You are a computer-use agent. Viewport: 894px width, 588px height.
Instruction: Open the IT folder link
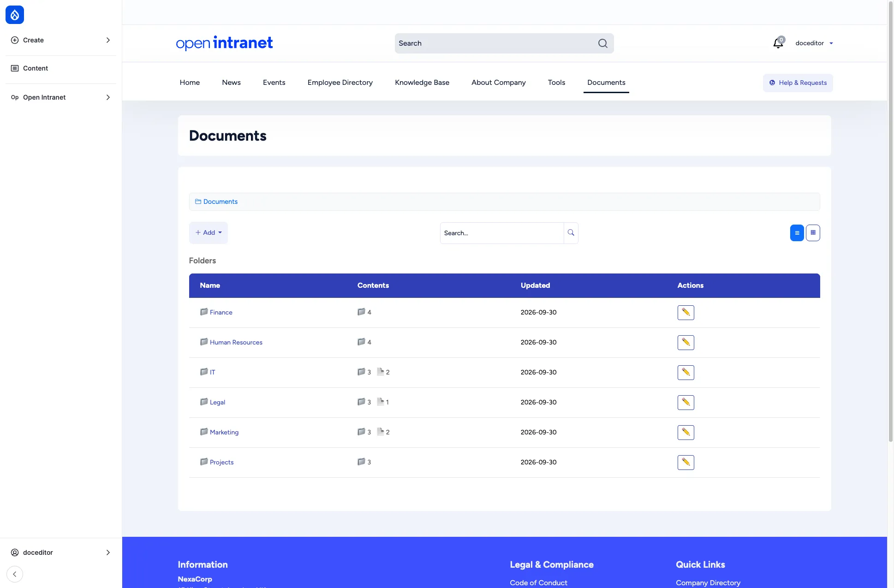212,372
